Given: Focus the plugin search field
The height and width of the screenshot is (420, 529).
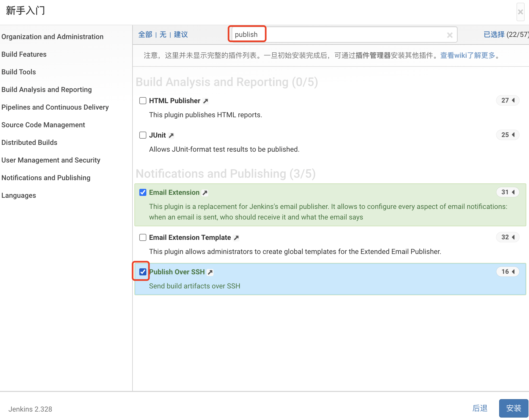Looking at the screenshot, I should coord(344,34).
